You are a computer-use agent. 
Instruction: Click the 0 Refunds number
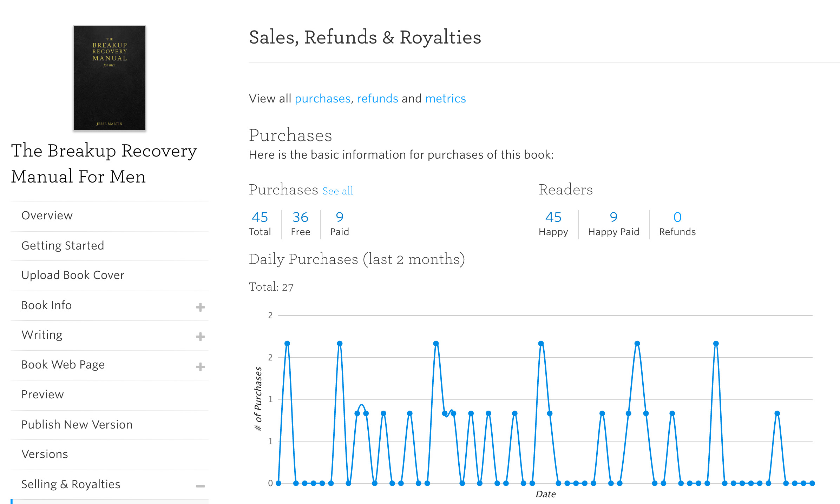coord(677,217)
